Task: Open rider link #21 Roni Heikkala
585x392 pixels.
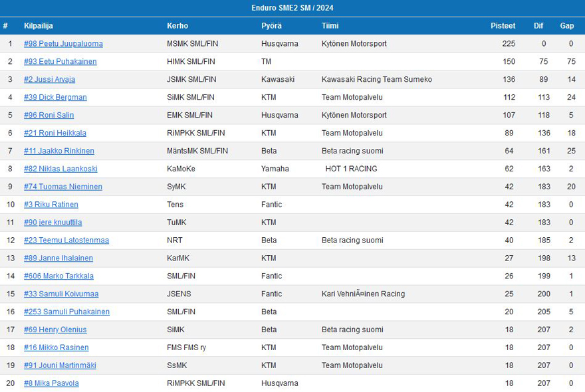Action: pyautogui.click(x=55, y=133)
